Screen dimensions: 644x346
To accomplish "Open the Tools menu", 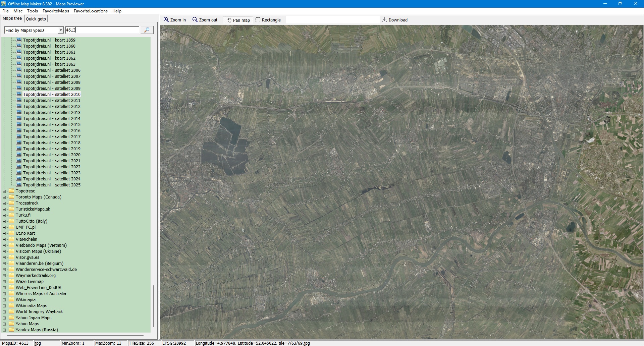I will [32, 11].
